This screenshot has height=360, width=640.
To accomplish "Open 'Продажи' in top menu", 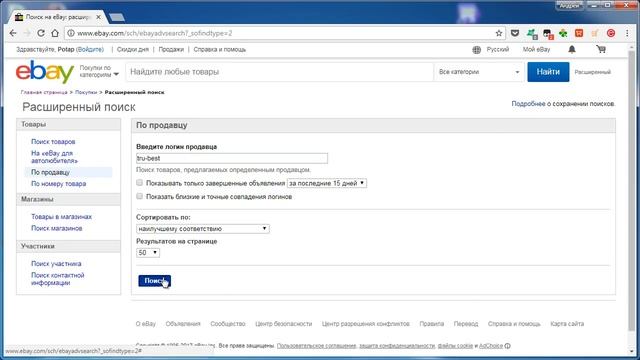I will [171, 49].
